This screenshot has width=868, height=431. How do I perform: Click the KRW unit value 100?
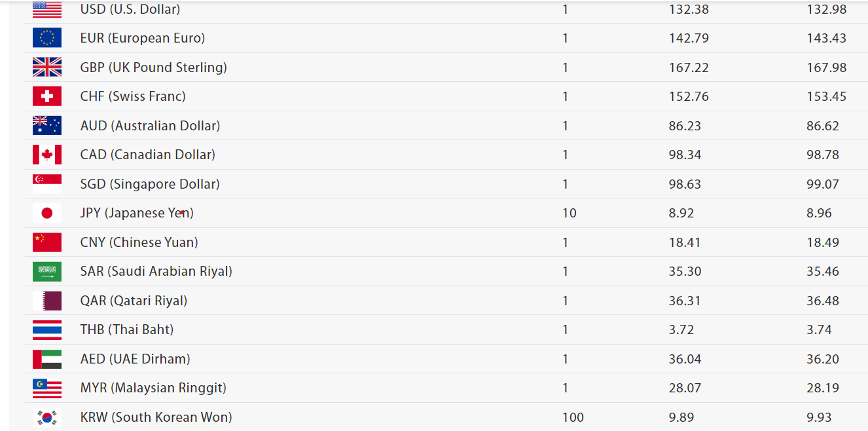point(573,417)
